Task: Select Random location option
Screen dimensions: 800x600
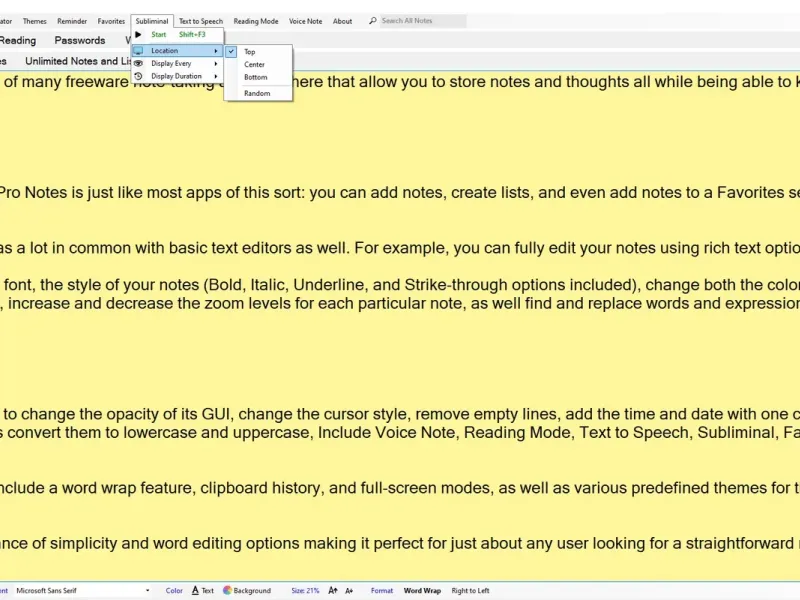Action: pyautogui.click(x=259, y=93)
